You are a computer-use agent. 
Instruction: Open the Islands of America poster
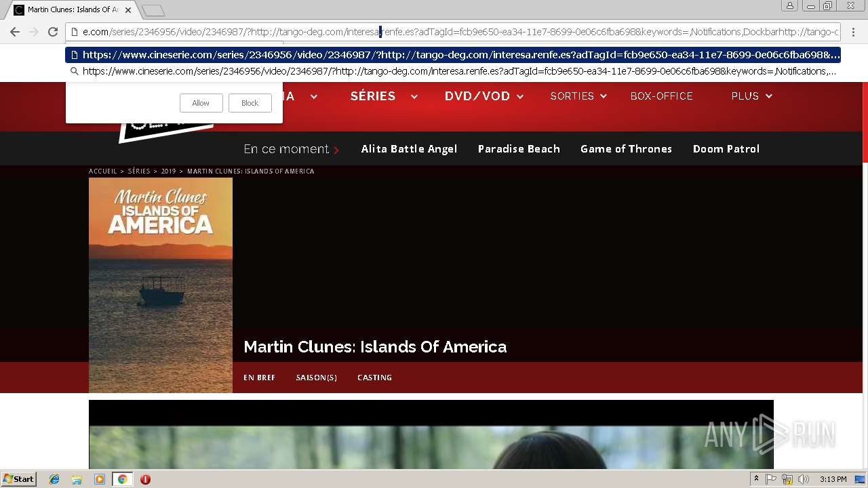coord(161,285)
